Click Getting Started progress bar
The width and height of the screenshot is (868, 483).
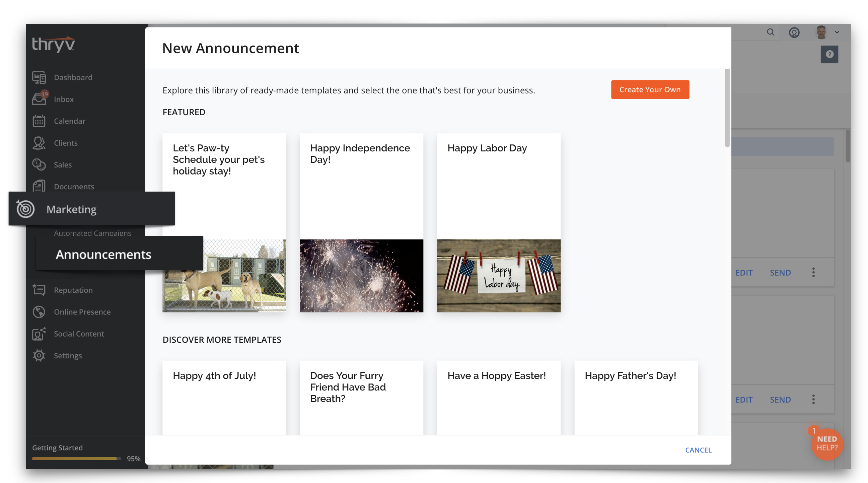[x=76, y=459]
